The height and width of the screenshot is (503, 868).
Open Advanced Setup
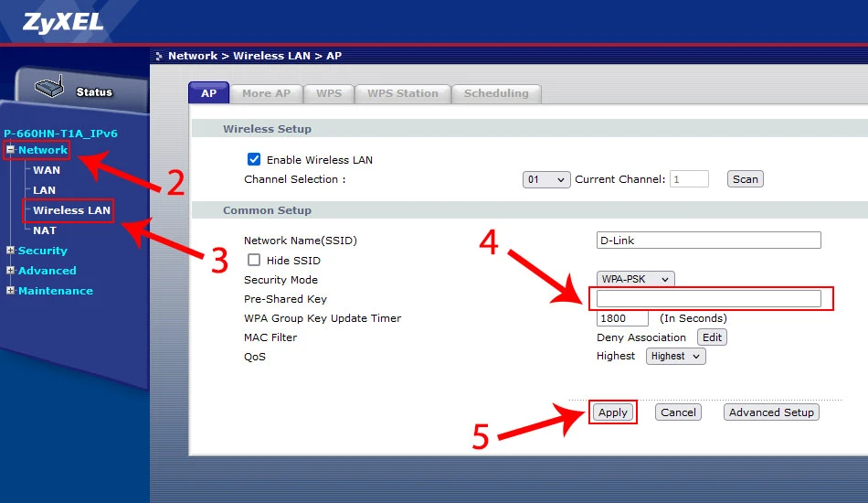[771, 412]
